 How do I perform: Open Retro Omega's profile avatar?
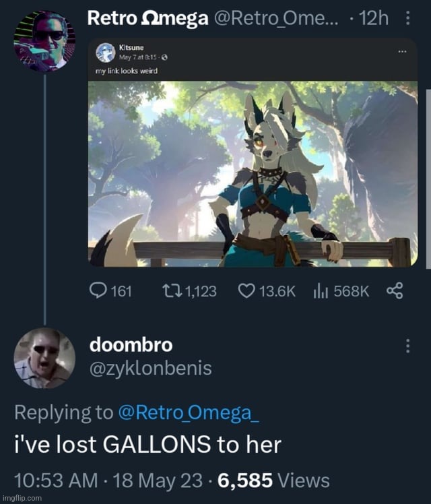coord(44,41)
